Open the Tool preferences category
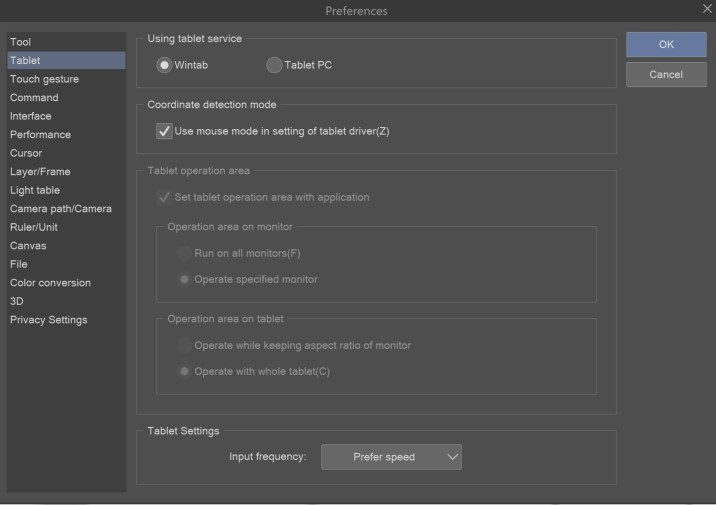 click(21, 42)
